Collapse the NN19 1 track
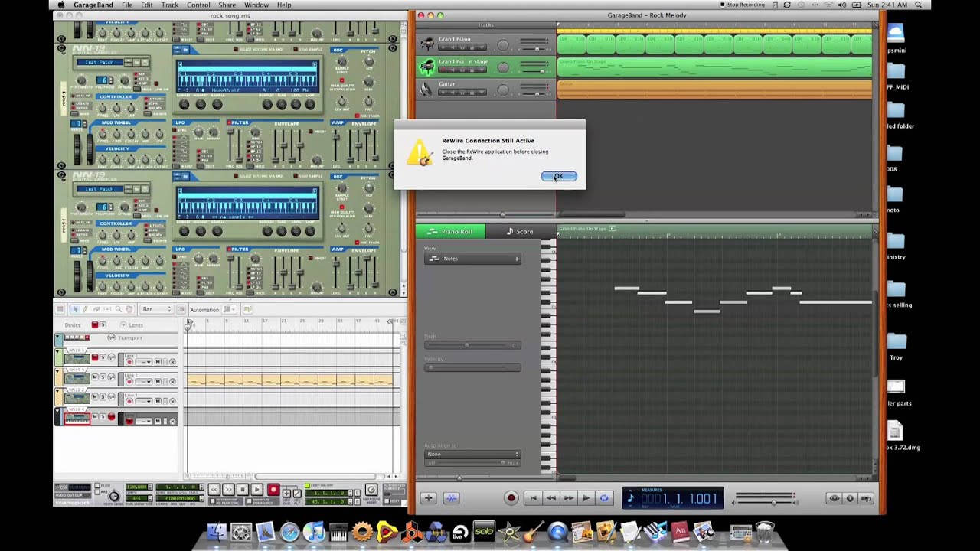 pos(57,352)
